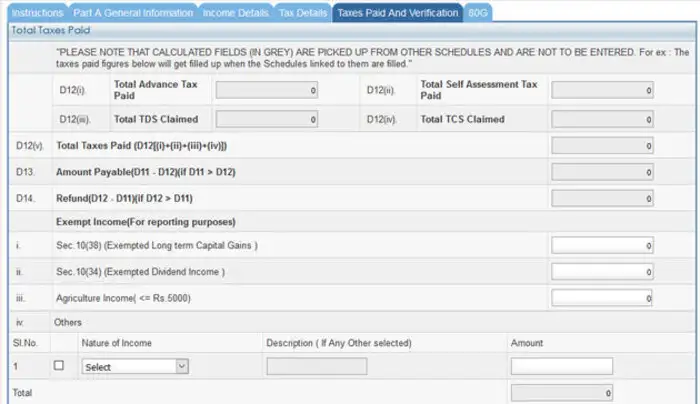Open the Tax Details tab

coord(303,13)
